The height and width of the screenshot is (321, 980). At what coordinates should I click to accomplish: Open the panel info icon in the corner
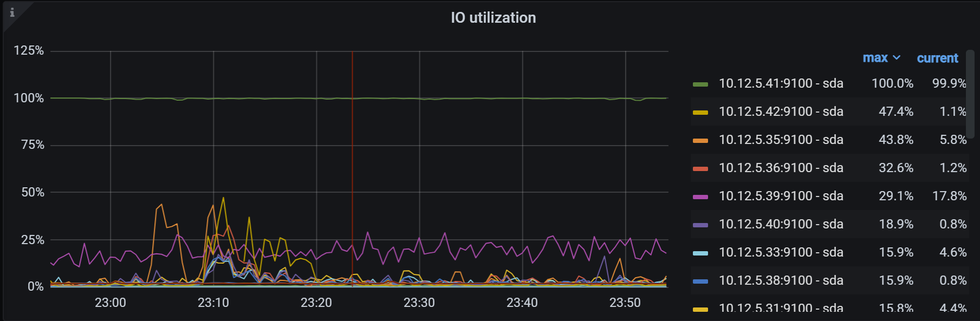(x=12, y=12)
